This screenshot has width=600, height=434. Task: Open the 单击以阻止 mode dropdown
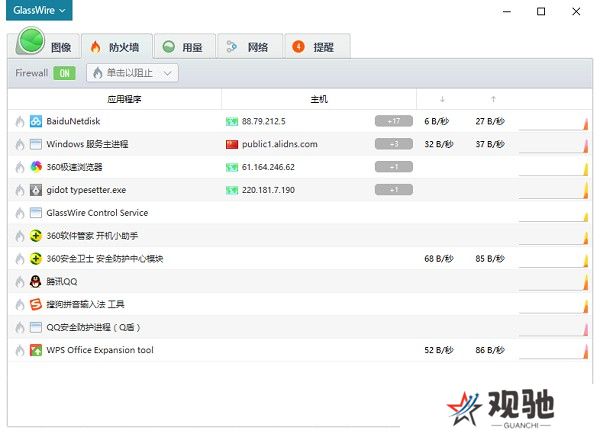[x=132, y=73]
